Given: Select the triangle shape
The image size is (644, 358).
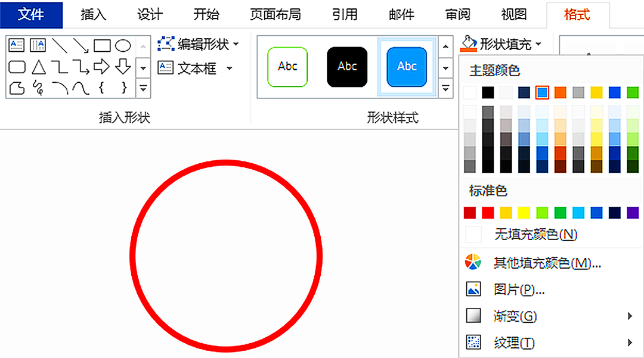Looking at the screenshot, I should coord(39,67).
